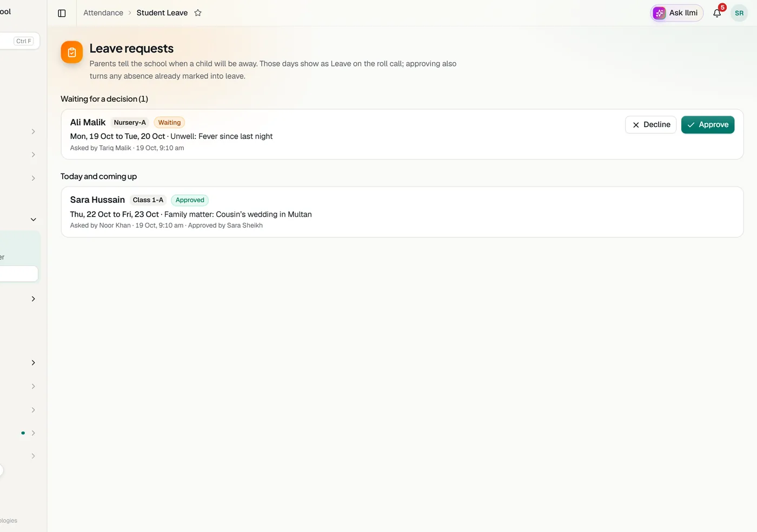
Task: Click the Waiting status badge
Action: (x=169, y=123)
